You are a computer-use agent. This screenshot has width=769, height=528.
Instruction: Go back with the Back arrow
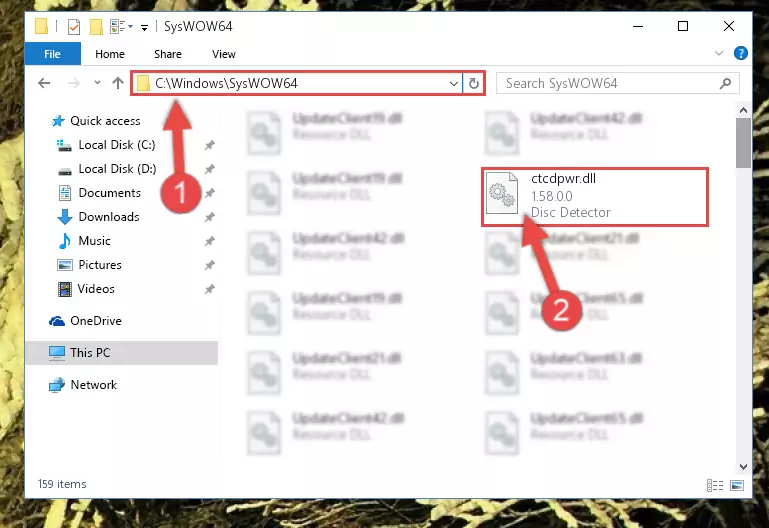coord(44,83)
